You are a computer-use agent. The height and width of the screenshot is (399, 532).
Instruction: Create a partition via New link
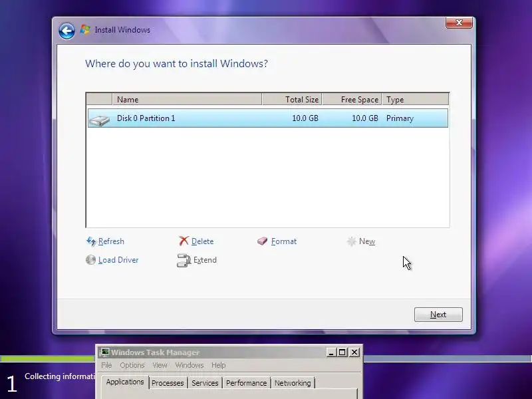pos(367,241)
